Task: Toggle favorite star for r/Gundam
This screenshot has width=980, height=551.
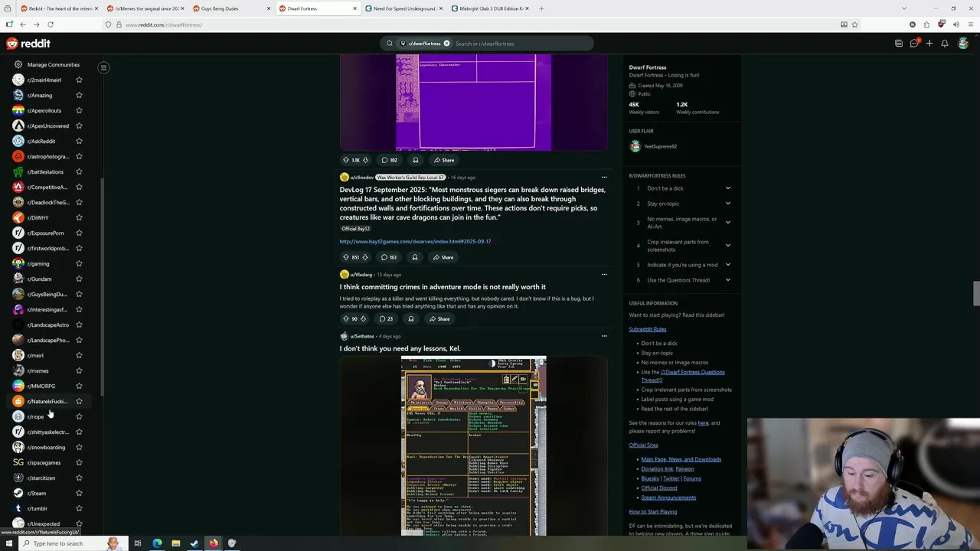Action: (x=79, y=279)
